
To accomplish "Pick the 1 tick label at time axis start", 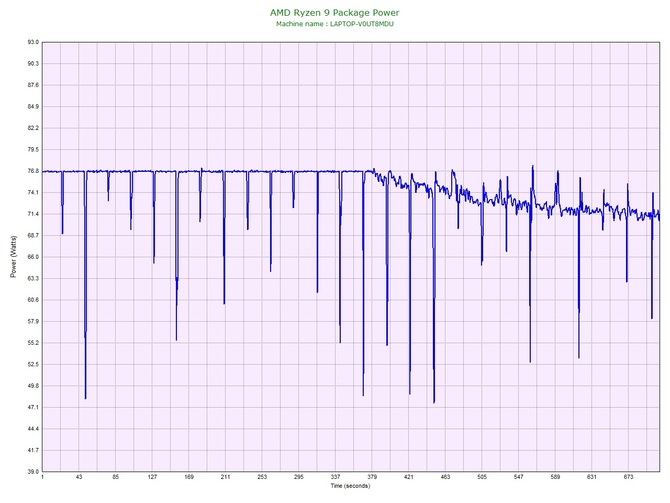I will pyautogui.click(x=43, y=478).
